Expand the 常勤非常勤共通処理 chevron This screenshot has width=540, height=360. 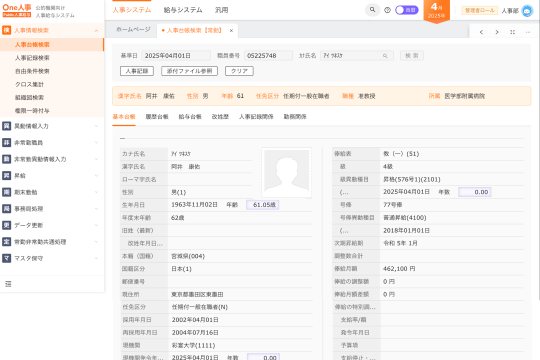pos(96,242)
